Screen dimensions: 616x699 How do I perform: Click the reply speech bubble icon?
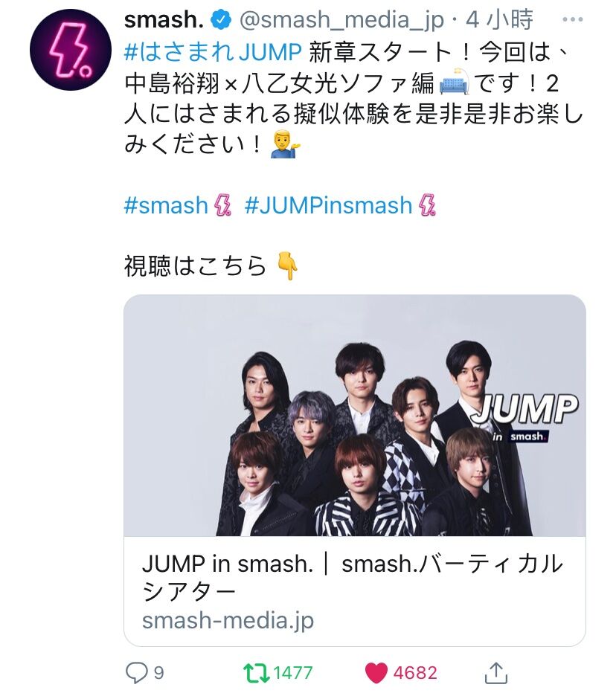135,672
